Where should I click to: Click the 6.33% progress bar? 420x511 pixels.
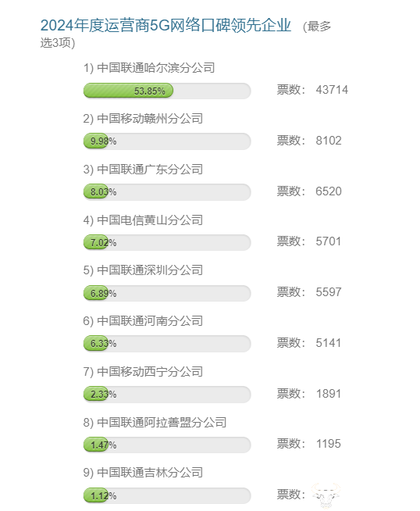(167, 344)
